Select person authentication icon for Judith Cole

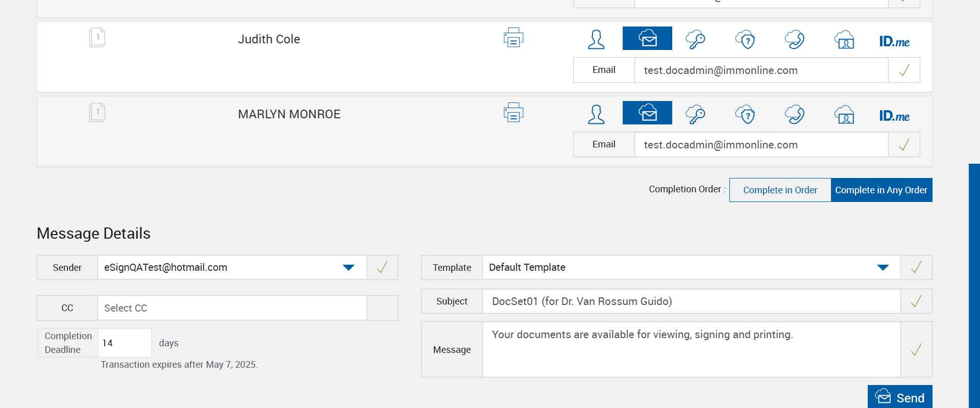pos(596,39)
